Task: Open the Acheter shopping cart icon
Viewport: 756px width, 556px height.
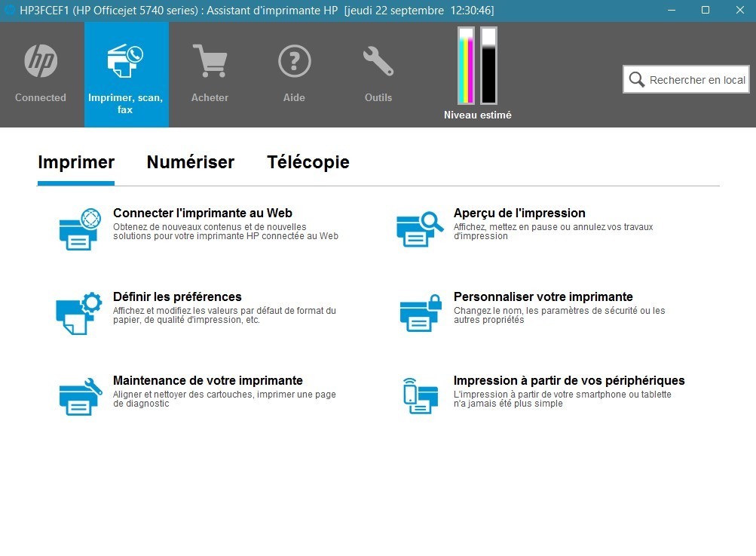Action: click(210, 60)
